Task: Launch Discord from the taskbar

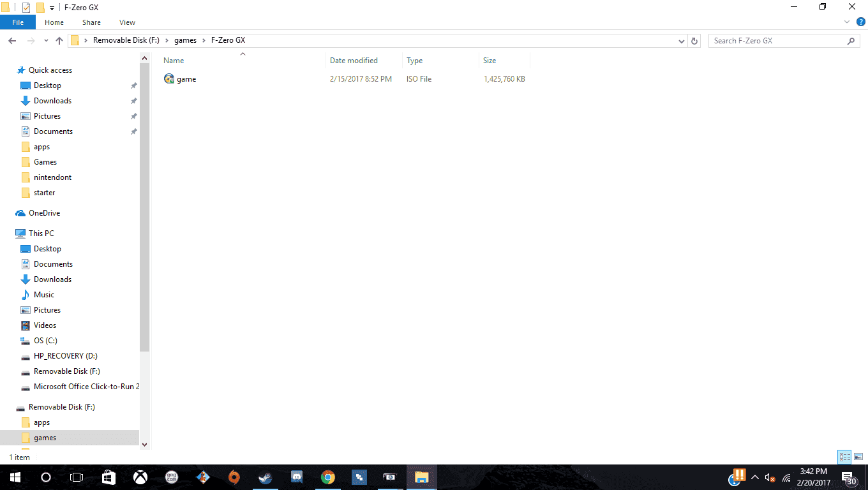Action: coord(297,477)
